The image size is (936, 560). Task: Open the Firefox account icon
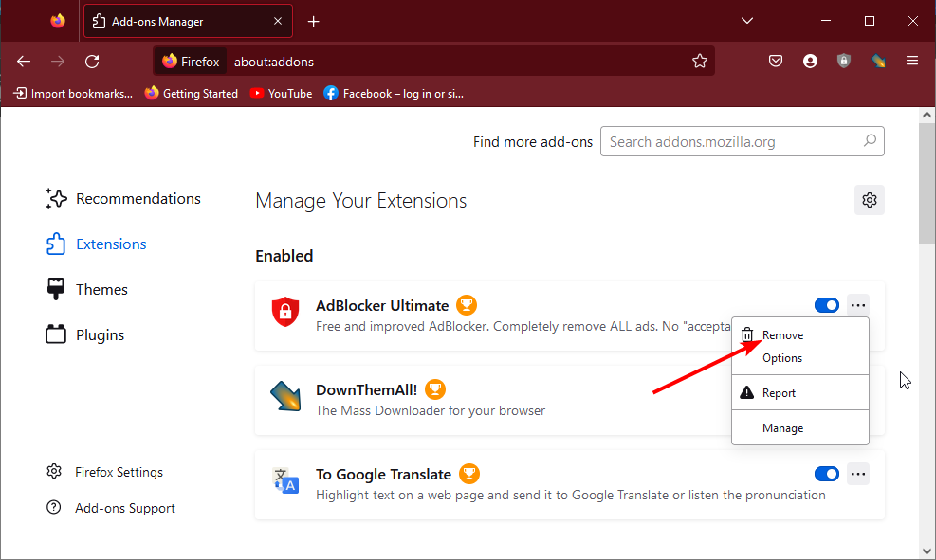click(x=810, y=61)
